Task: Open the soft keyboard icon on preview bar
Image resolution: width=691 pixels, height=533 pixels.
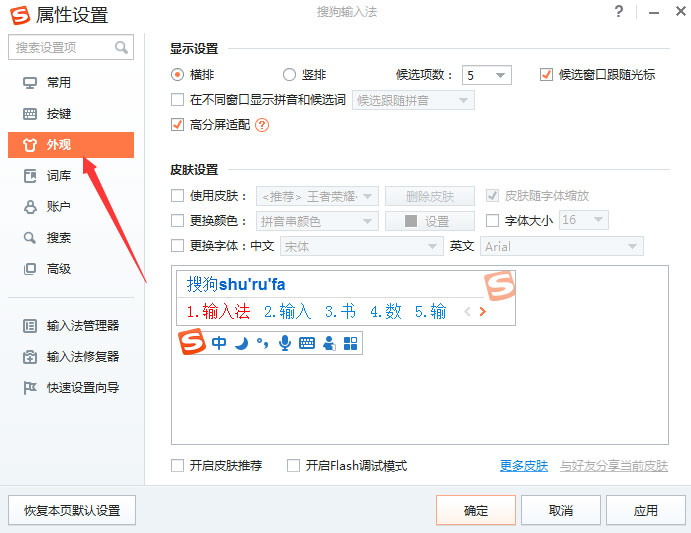Action: (307, 343)
